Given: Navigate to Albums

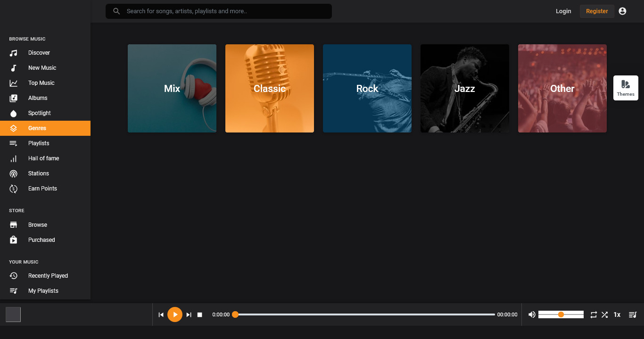Looking at the screenshot, I should pyautogui.click(x=45, y=98).
